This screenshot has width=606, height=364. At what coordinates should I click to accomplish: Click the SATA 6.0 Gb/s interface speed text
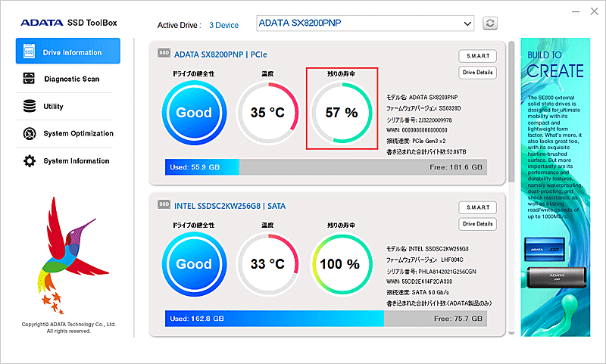(430, 292)
